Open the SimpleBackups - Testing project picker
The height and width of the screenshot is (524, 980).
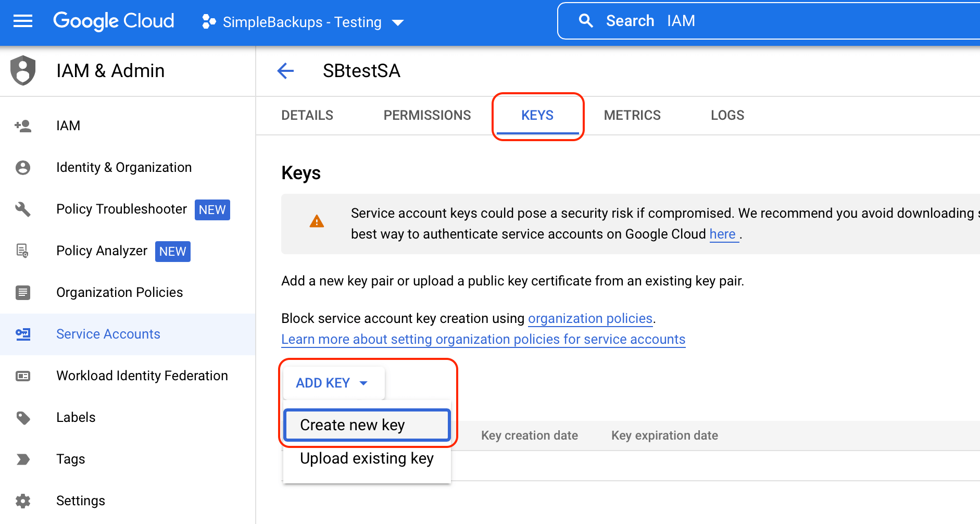[302, 22]
